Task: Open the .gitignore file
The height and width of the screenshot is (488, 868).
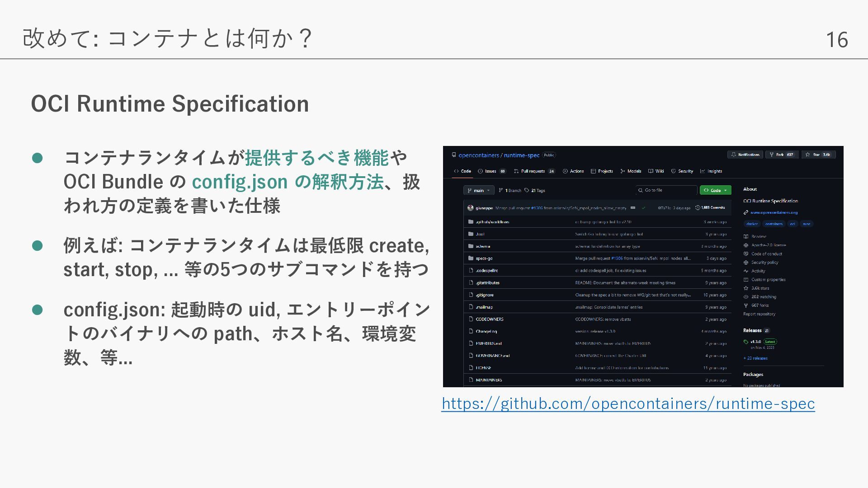Action: [484, 295]
